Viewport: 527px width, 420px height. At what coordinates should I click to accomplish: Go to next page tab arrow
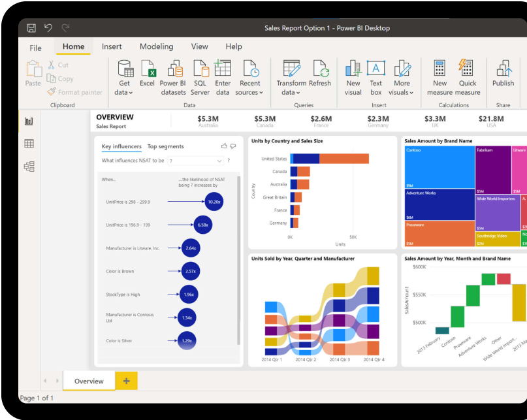pos(57,381)
